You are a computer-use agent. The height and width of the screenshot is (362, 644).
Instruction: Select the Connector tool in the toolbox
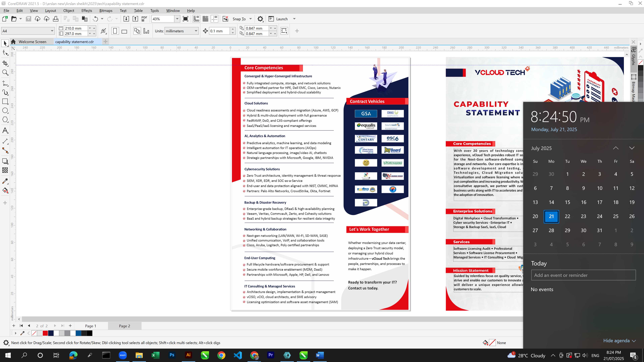pos(5,150)
